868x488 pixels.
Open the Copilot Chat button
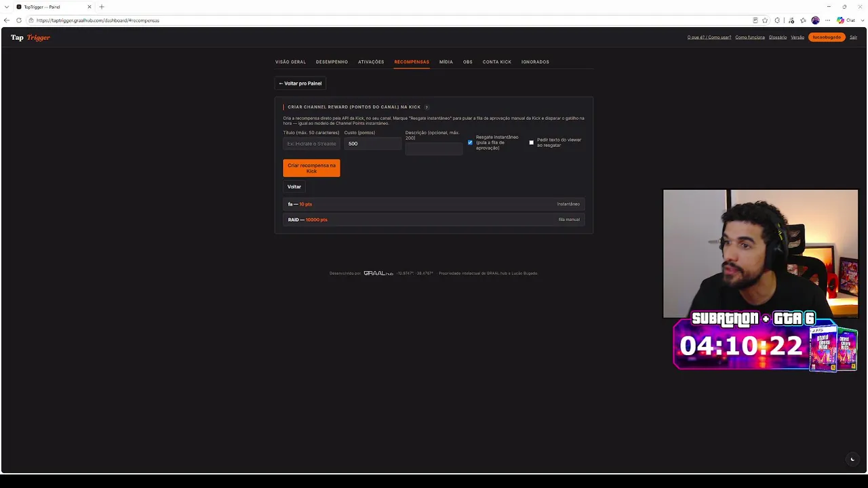click(x=846, y=20)
